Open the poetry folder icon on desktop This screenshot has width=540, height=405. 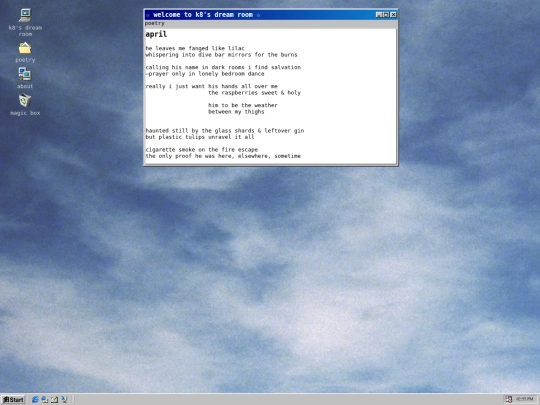coord(25,48)
